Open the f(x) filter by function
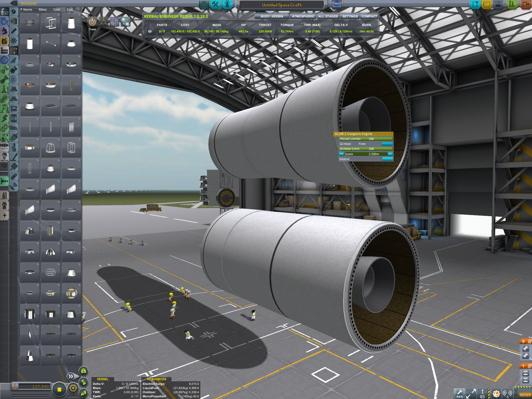The image size is (532, 399). 4,12
